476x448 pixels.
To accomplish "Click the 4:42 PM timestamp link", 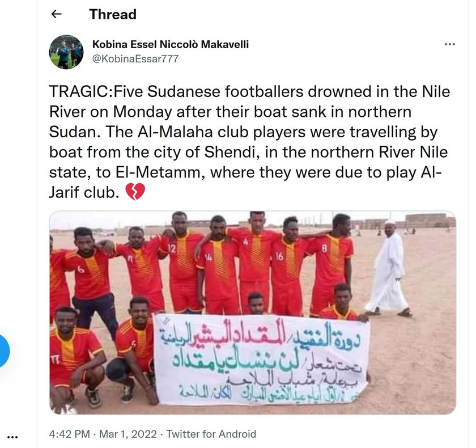I will pos(70,434).
